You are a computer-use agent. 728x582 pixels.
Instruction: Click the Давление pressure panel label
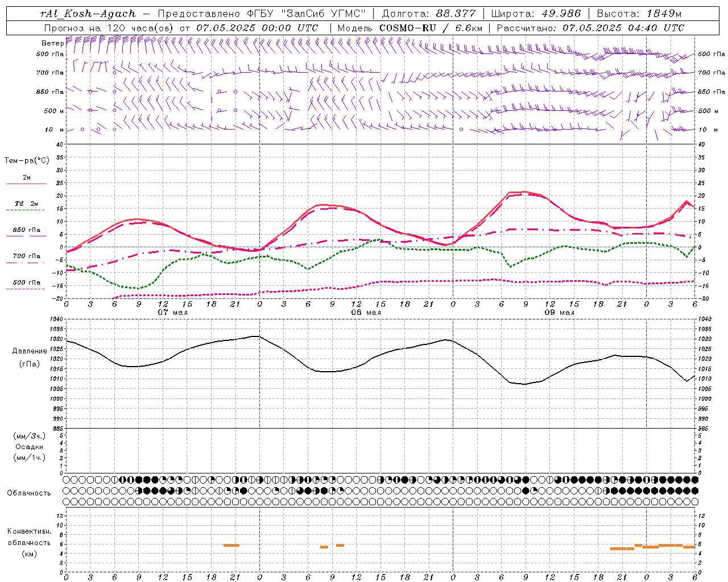30,351
